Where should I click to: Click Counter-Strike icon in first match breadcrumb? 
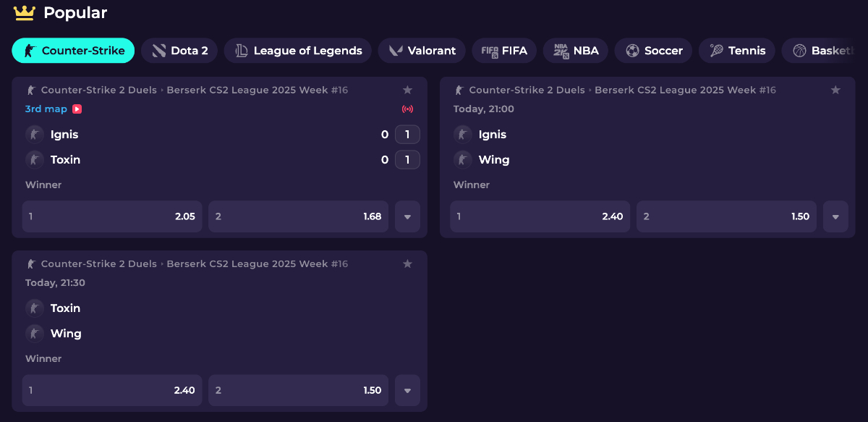(x=31, y=90)
